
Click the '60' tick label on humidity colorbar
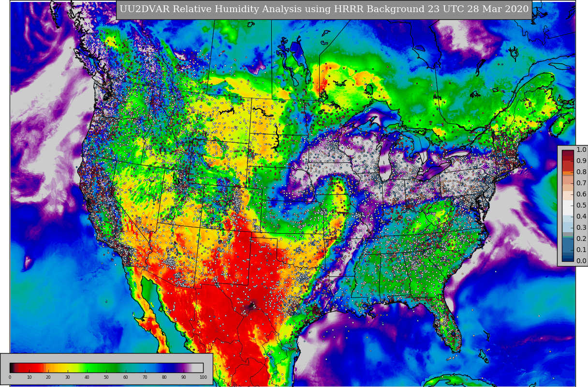pos(126,377)
